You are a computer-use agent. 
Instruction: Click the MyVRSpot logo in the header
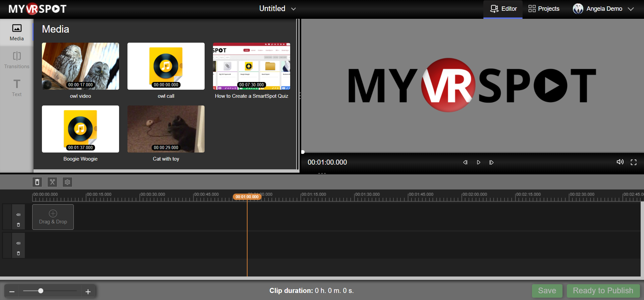(x=38, y=9)
